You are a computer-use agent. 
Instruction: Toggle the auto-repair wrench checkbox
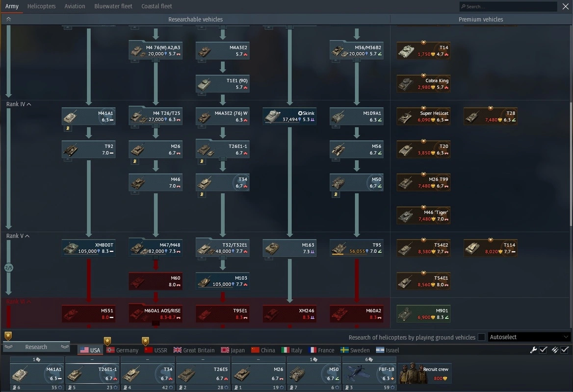pos(543,350)
